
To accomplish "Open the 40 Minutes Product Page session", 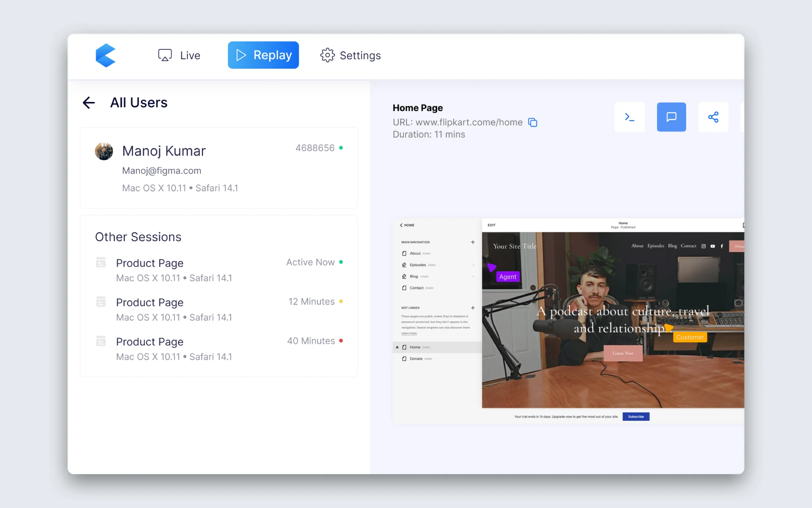I will click(x=219, y=349).
